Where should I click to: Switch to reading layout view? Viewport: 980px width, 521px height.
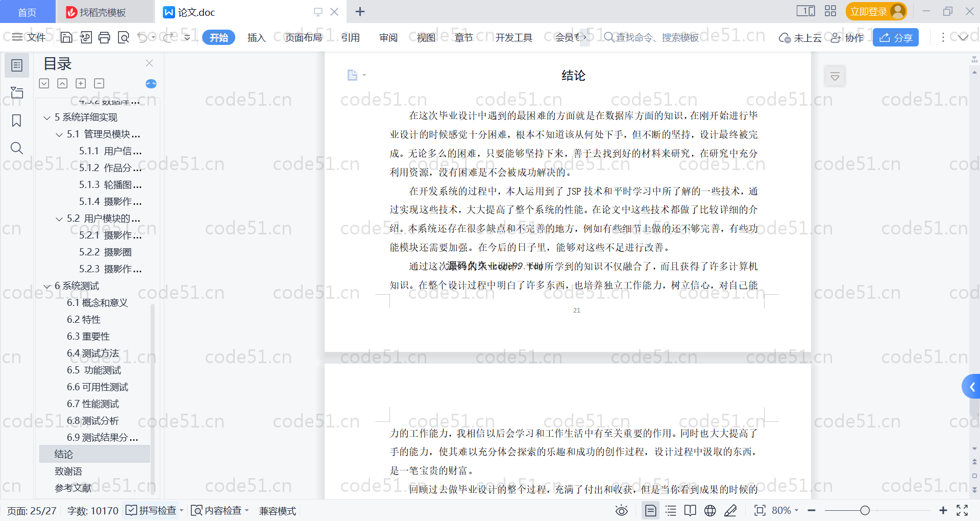point(690,510)
